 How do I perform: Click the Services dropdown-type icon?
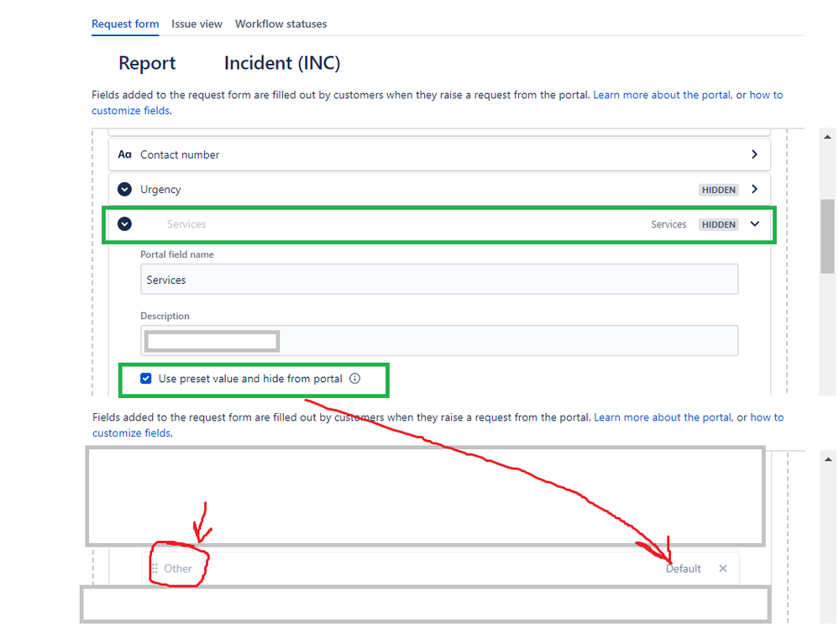tap(124, 224)
